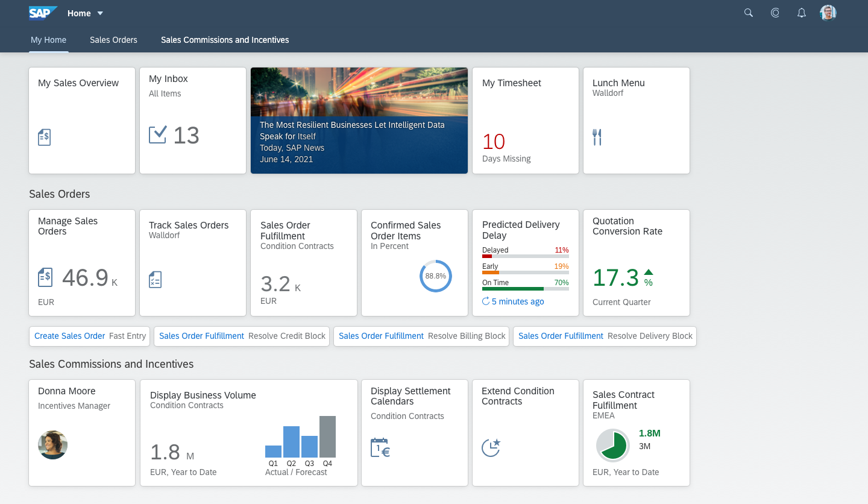Screen dimensions: 868x504
Task: Click the Create Sales Order link
Action: tap(70, 336)
